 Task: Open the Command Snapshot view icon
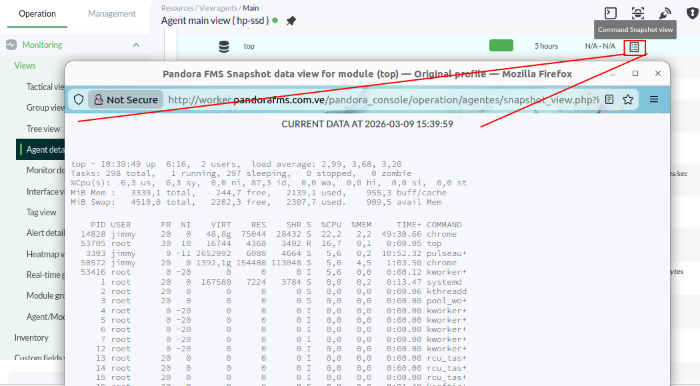634,47
